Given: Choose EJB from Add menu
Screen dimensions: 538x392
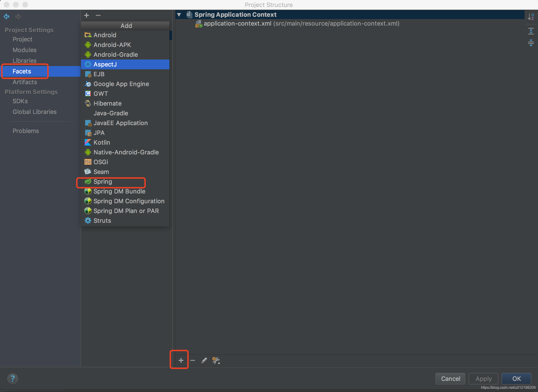Looking at the screenshot, I should point(125,74).
